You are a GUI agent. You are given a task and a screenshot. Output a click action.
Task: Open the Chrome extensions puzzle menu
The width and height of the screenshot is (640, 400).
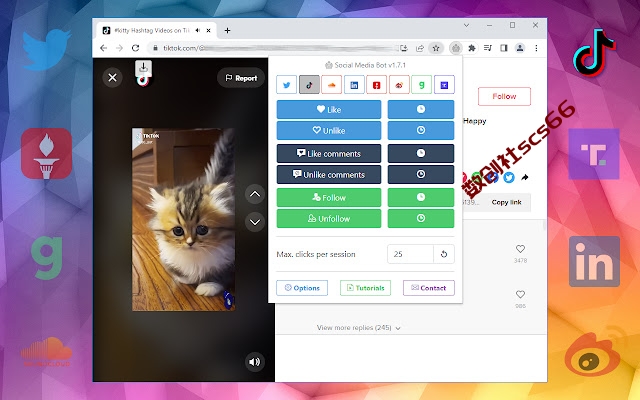point(472,48)
